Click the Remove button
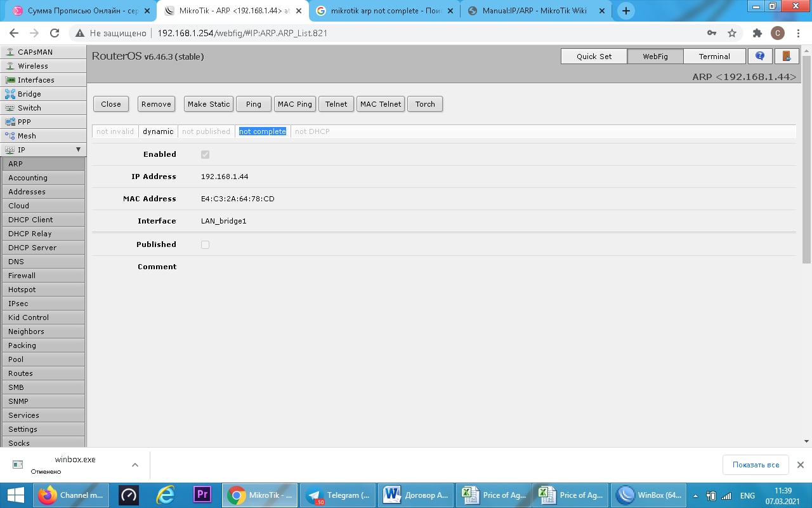The image size is (812, 508). tap(156, 104)
